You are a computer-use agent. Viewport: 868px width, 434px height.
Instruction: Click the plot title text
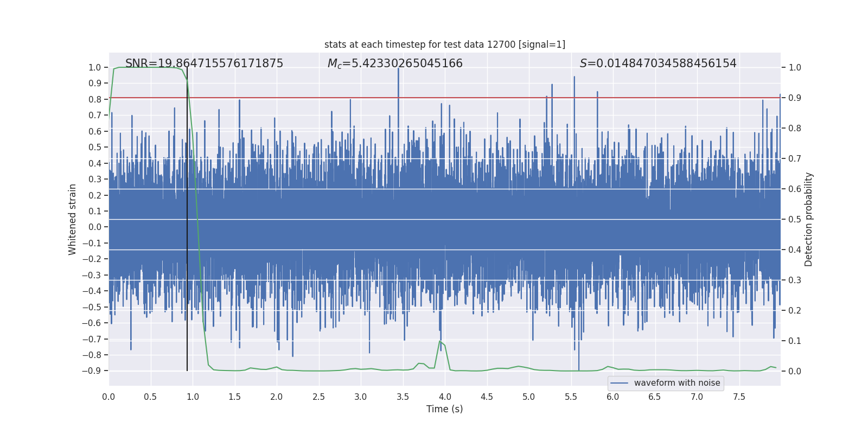pyautogui.click(x=445, y=44)
